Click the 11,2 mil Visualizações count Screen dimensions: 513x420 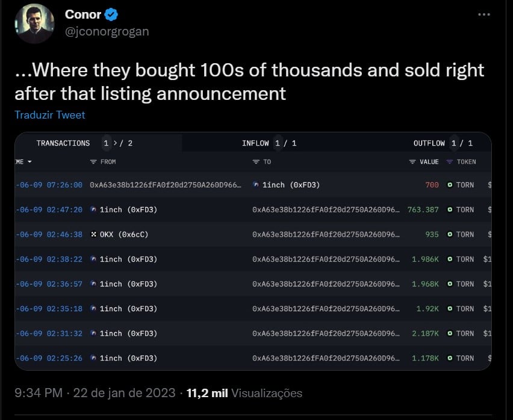(x=244, y=393)
